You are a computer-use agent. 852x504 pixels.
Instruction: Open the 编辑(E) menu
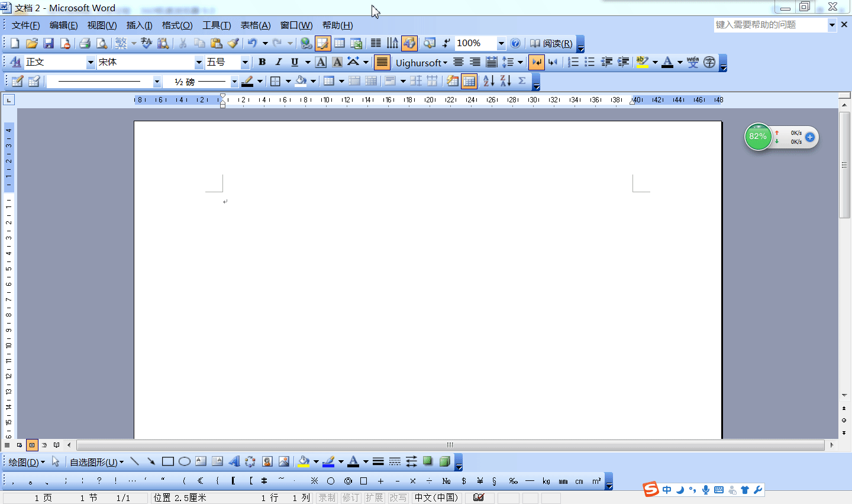pyautogui.click(x=64, y=25)
